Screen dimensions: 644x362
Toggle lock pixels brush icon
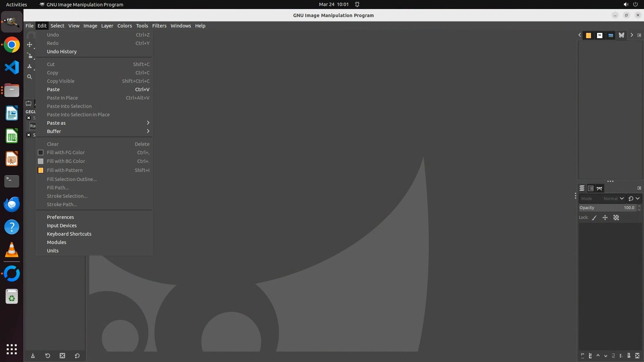[x=594, y=218]
